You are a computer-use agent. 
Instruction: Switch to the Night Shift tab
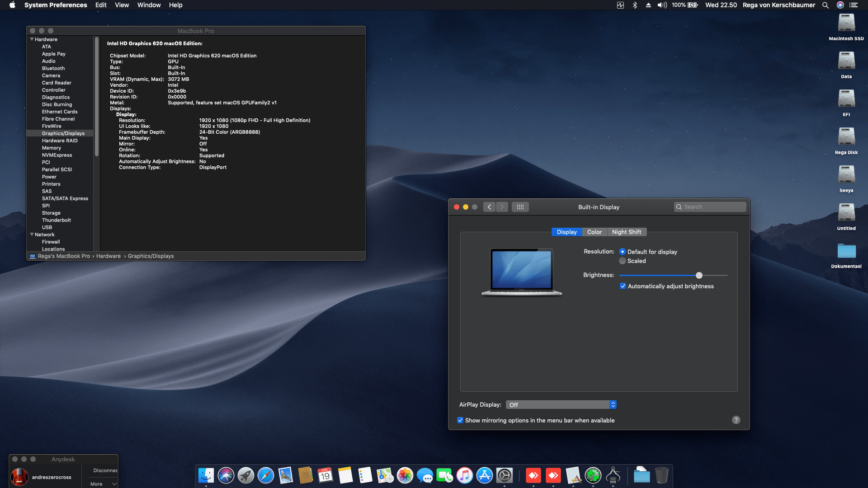[627, 232]
